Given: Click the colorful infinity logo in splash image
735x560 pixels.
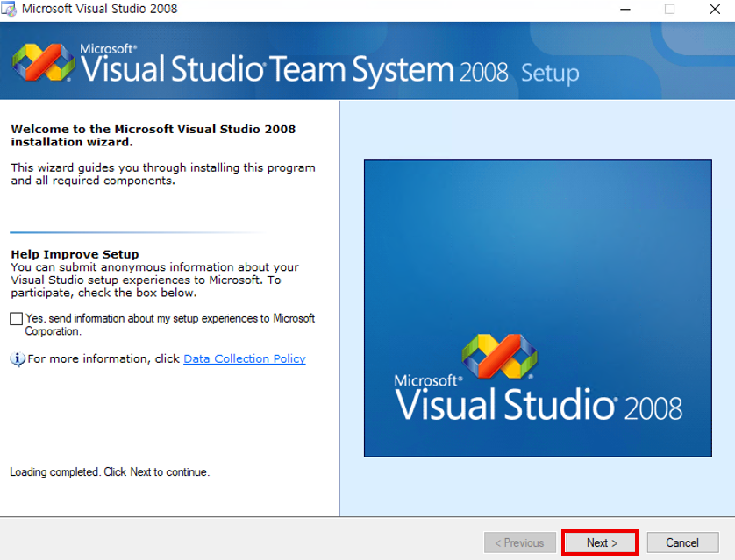Looking at the screenshot, I should [499, 357].
